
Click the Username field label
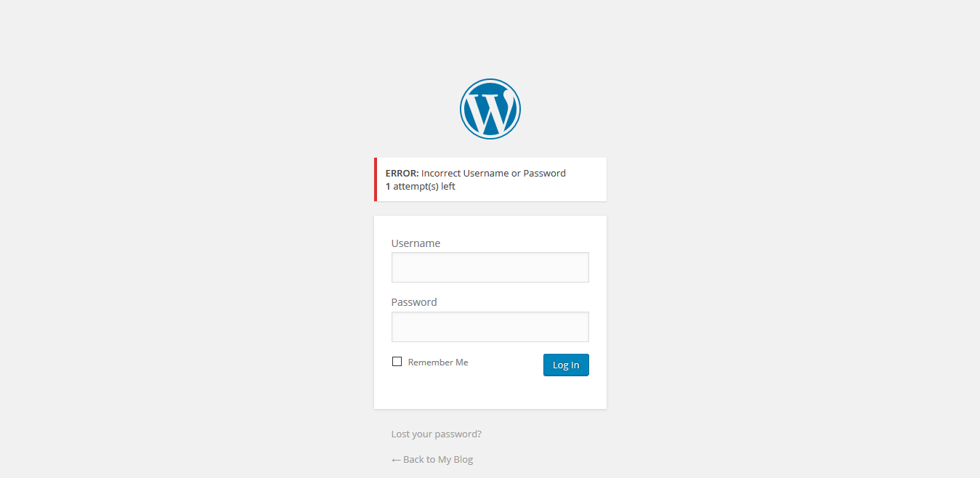click(x=416, y=243)
